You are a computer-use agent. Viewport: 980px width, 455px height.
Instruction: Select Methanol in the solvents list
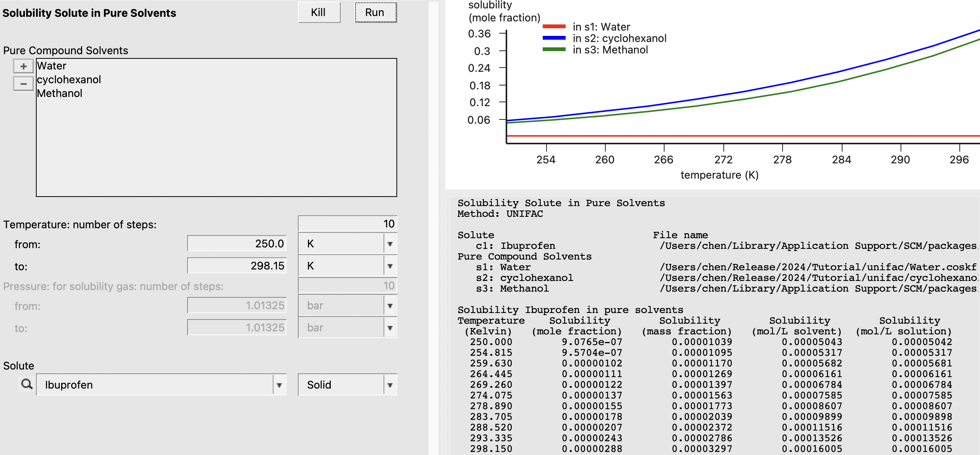click(x=60, y=94)
